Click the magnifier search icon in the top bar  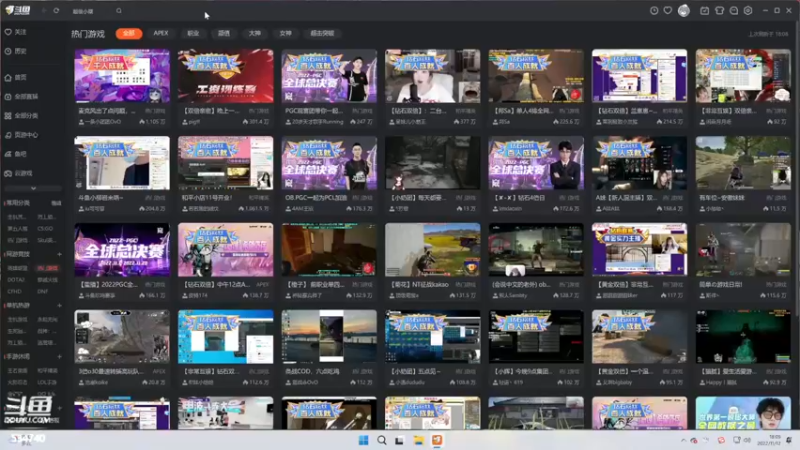click(x=119, y=11)
